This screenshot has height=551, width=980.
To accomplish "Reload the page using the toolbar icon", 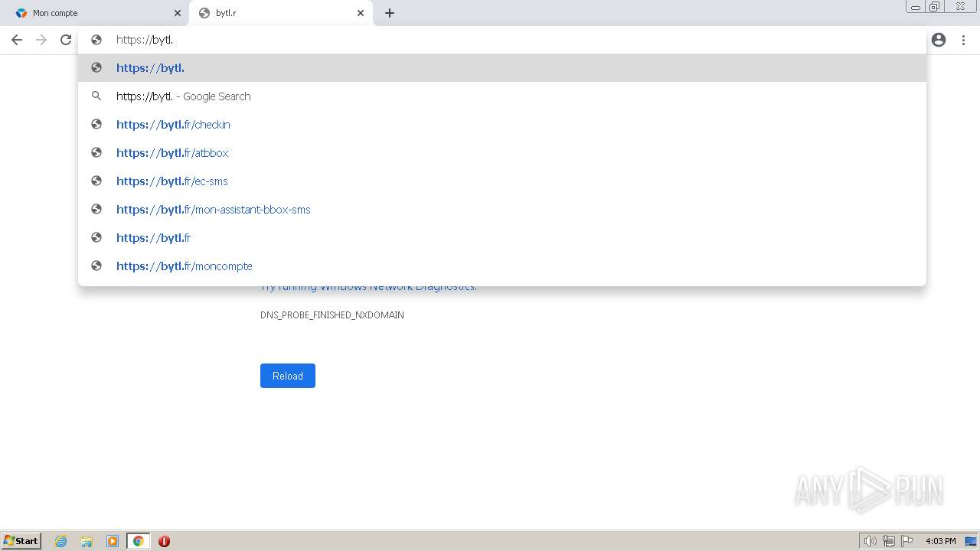I will (x=66, y=40).
